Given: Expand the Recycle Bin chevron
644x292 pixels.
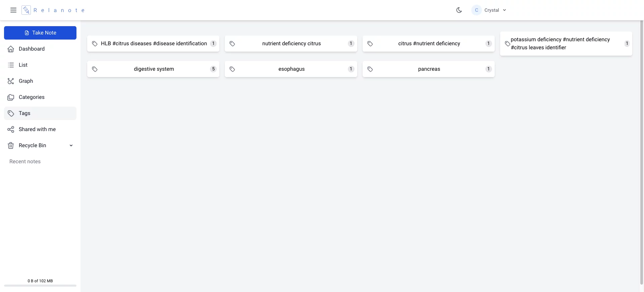Looking at the screenshot, I should 71,145.
